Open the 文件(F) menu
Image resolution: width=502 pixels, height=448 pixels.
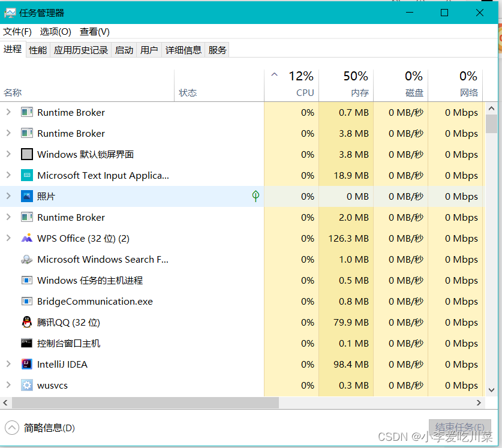coord(17,32)
